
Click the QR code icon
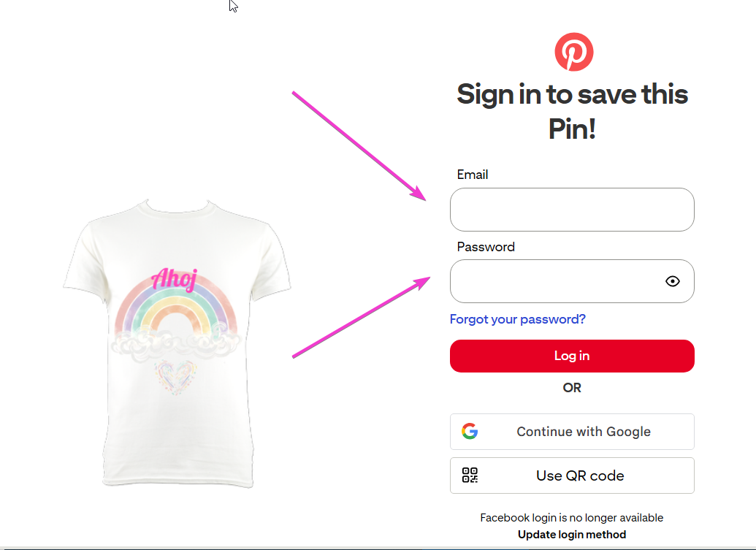(470, 475)
